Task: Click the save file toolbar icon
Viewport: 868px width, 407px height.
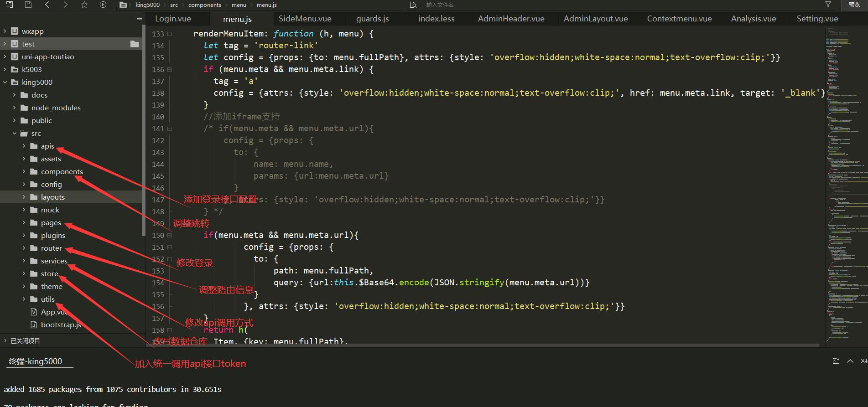Action: coord(28,5)
